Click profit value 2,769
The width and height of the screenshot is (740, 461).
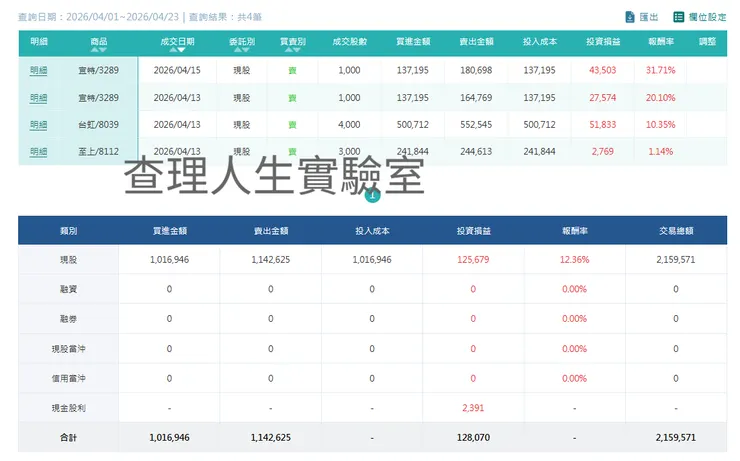click(x=603, y=151)
